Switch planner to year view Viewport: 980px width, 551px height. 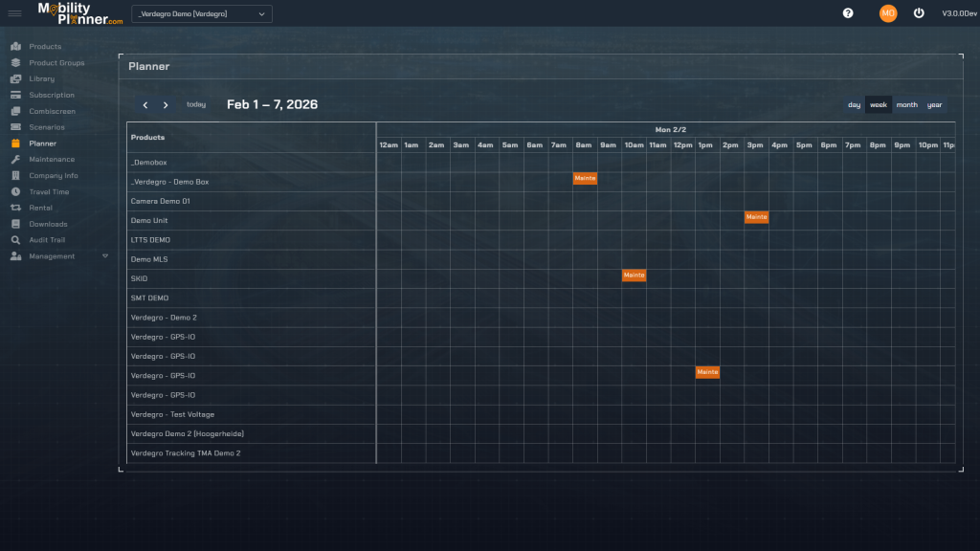coord(934,105)
